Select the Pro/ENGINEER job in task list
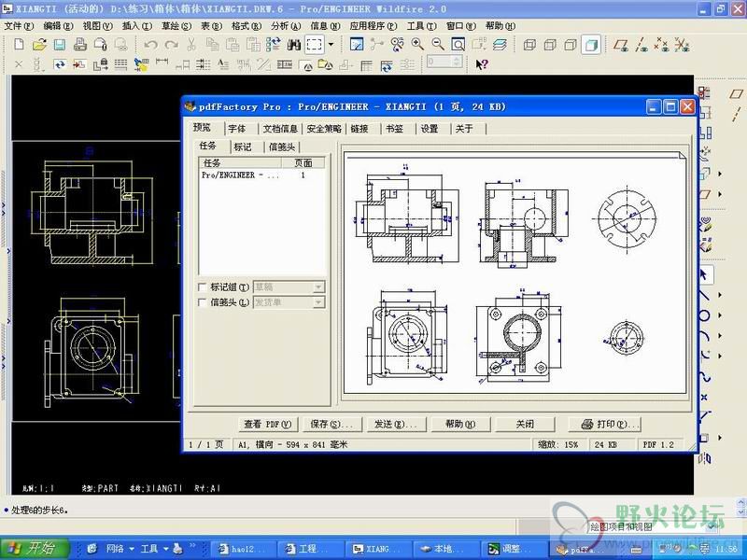 click(240, 175)
